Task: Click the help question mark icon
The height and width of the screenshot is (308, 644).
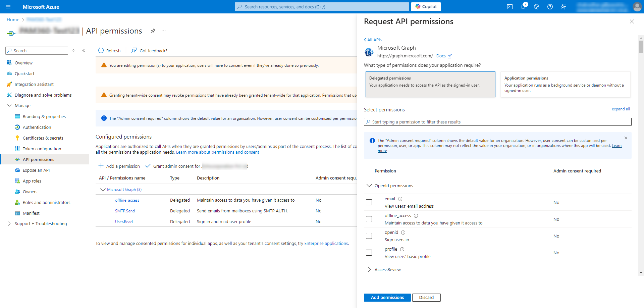Action: [550, 7]
